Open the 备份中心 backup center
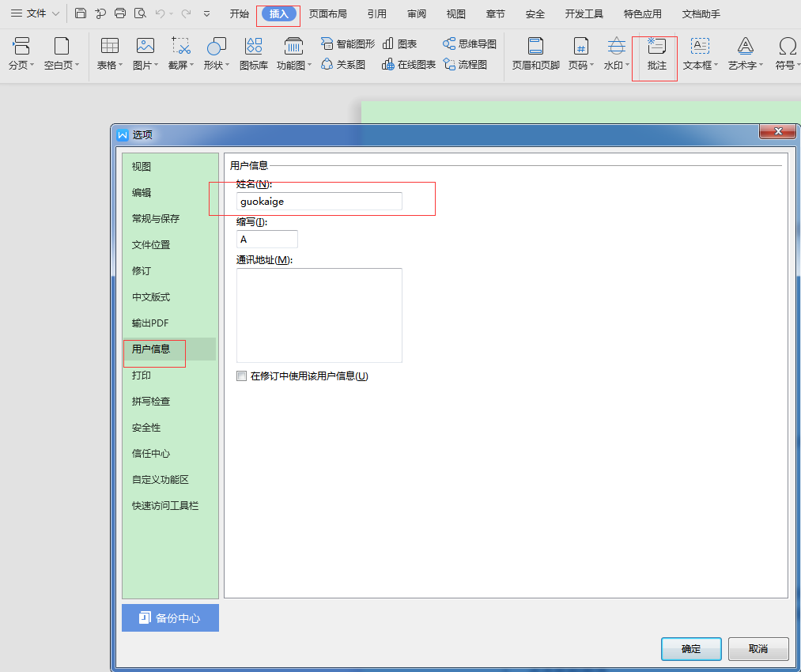 pos(170,618)
